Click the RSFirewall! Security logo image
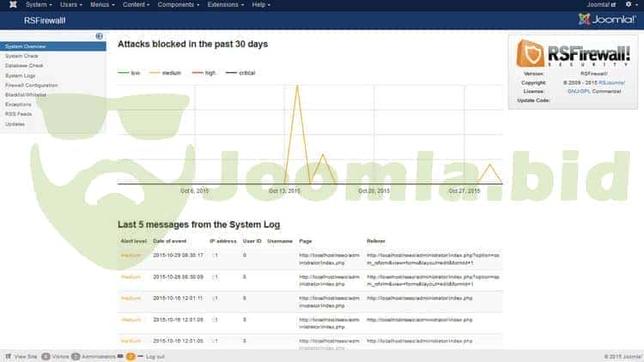 tap(574, 53)
